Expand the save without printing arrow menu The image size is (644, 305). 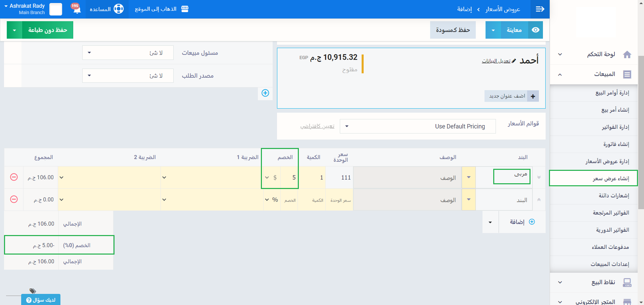(x=14, y=30)
